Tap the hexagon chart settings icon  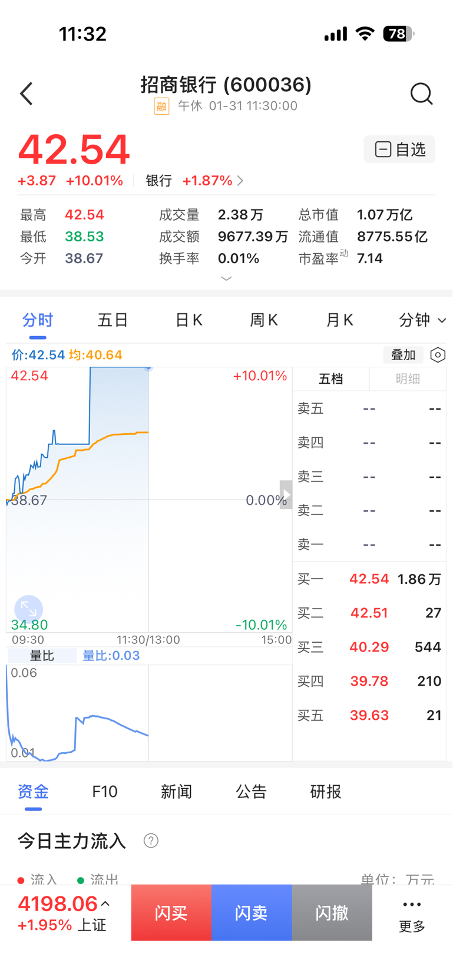438,355
